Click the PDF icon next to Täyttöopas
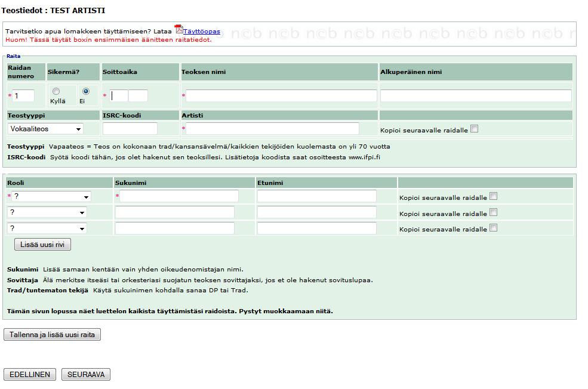 179,29
